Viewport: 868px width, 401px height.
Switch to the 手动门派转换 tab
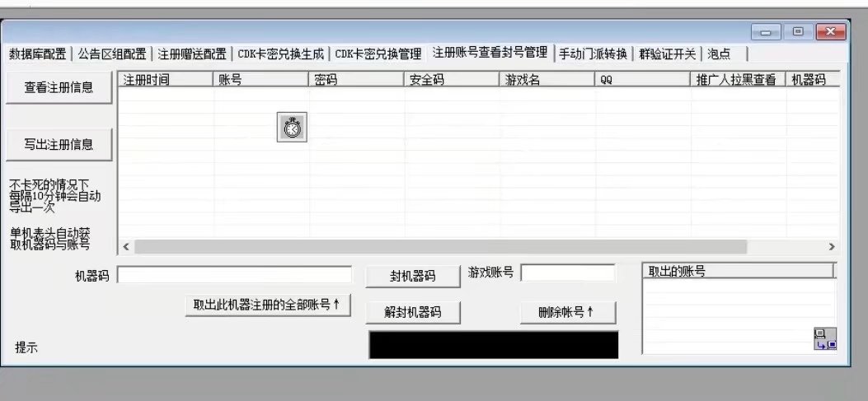[x=593, y=54]
